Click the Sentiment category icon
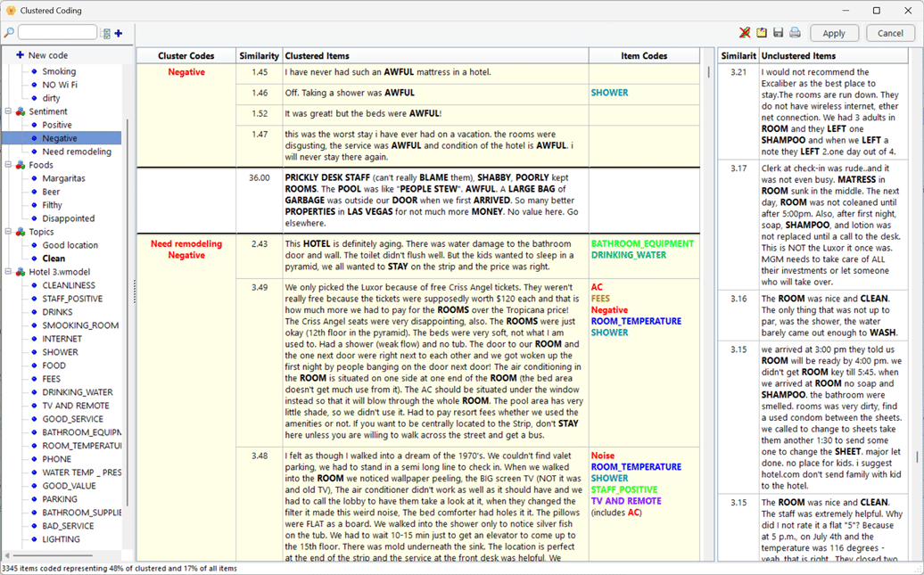Image resolution: width=924 pixels, height=575 pixels. point(21,111)
